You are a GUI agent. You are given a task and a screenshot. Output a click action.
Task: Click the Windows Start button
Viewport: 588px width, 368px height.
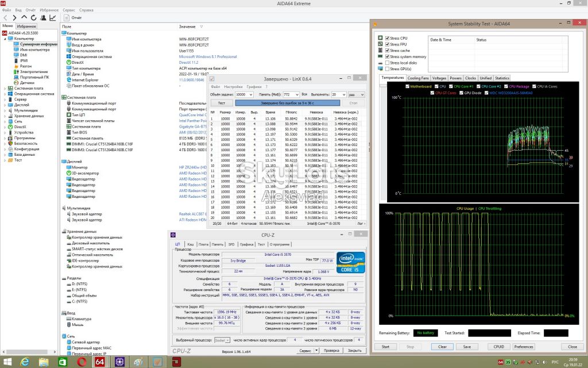[x=7, y=362]
